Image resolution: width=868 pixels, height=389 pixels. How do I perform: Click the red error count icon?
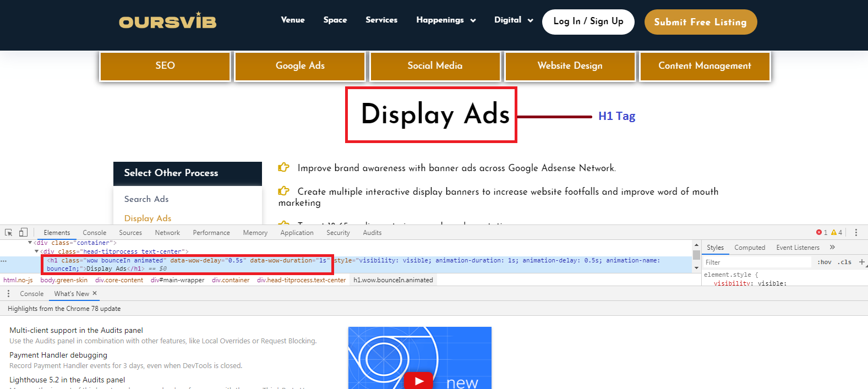tap(819, 233)
